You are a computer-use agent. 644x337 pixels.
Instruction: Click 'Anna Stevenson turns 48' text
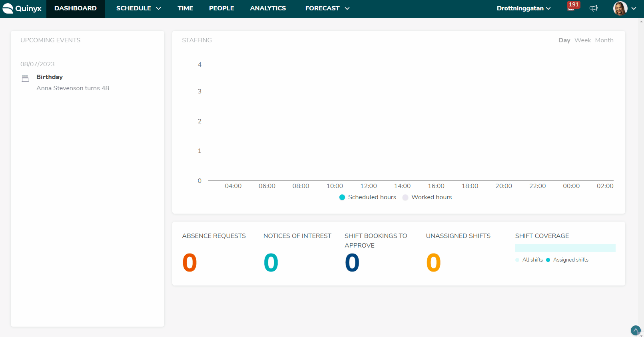tap(73, 88)
